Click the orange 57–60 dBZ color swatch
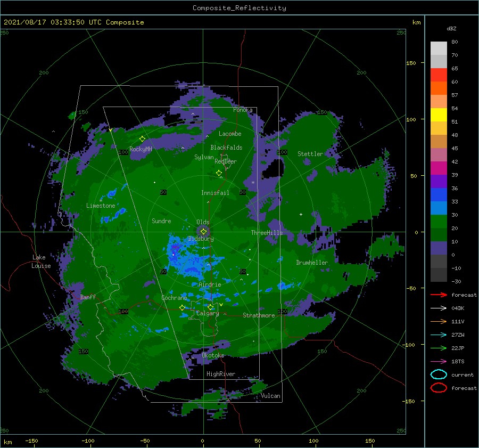Image resolution: width=479 pixels, height=448 pixels. click(x=439, y=88)
